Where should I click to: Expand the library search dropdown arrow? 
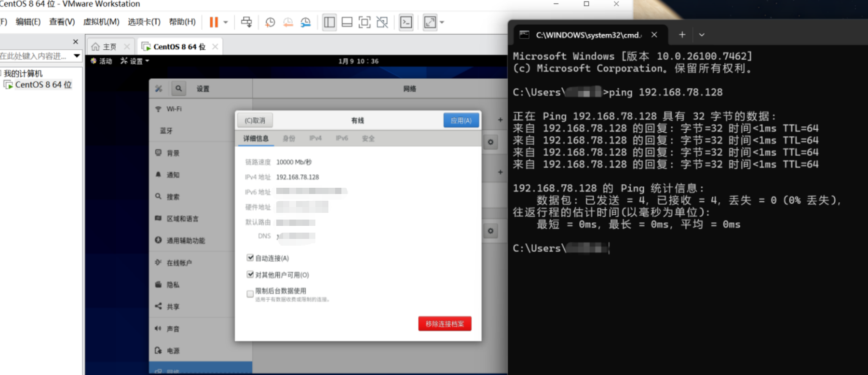point(77,56)
